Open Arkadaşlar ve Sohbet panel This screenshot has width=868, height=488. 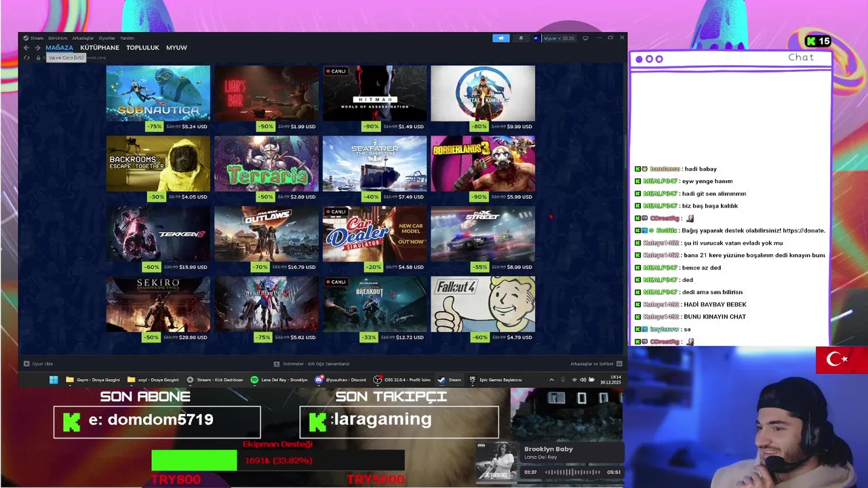coord(595,364)
